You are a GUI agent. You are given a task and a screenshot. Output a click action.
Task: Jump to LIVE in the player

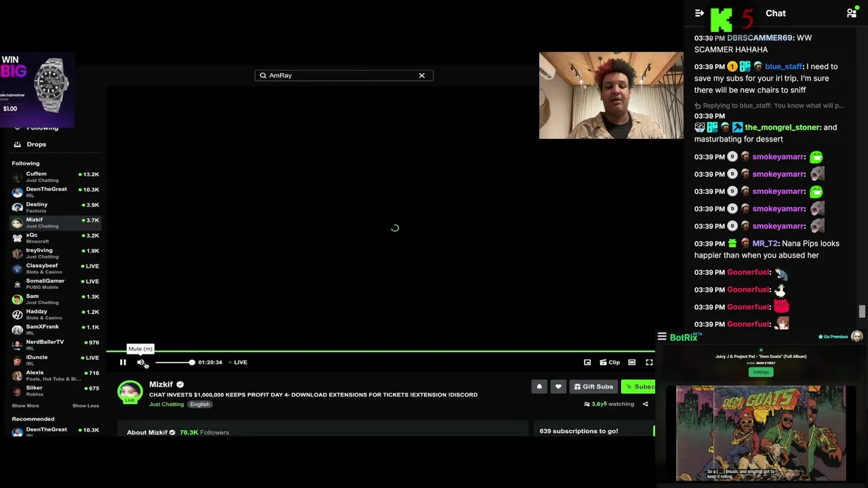coord(237,363)
